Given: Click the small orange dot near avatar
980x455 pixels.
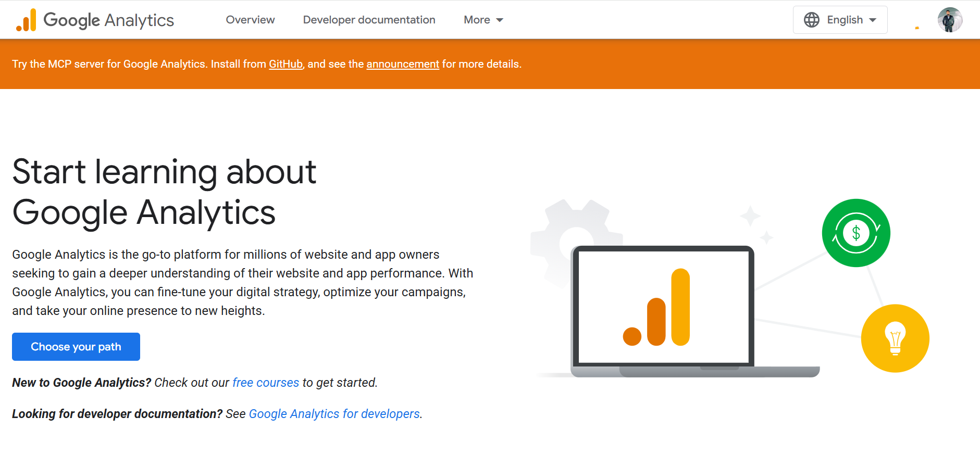Looking at the screenshot, I should (917, 28).
